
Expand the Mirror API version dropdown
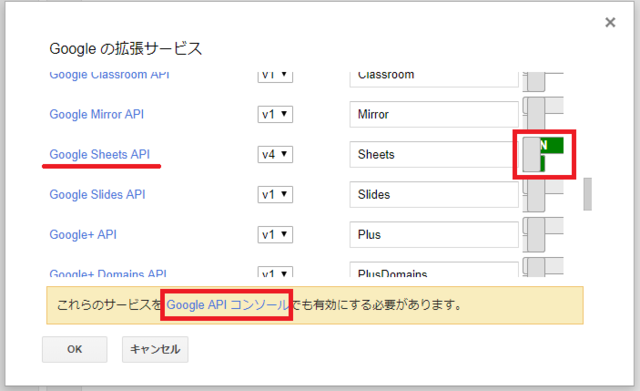tap(275, 114)
